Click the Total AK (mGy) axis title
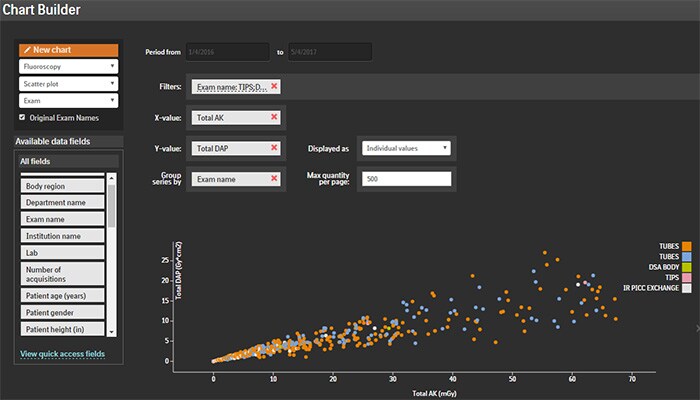 (x=434, y=393)
